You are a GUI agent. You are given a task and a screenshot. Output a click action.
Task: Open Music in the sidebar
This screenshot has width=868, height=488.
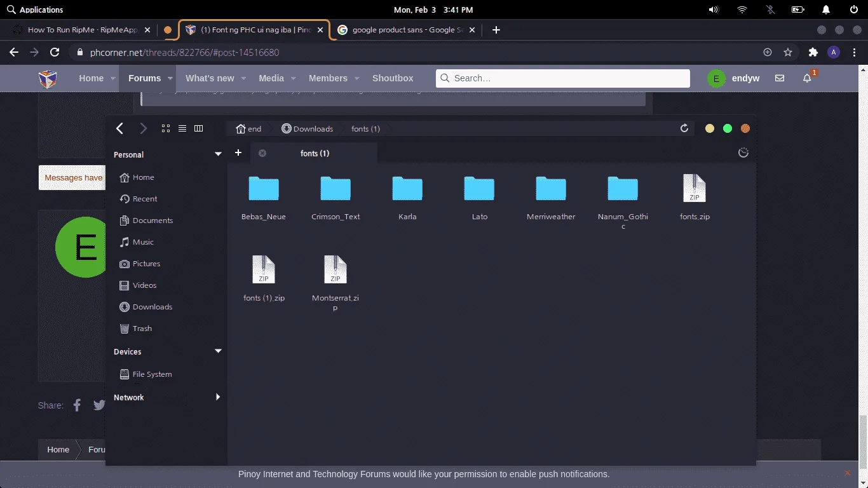pos(137,242)
